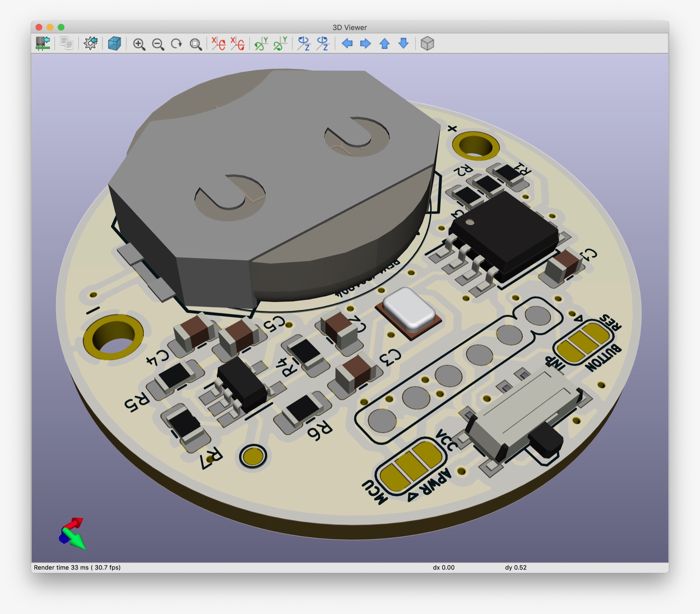The image size is (700, 614).
Task: Move board left with blue arrow
Action: point(347,43)
